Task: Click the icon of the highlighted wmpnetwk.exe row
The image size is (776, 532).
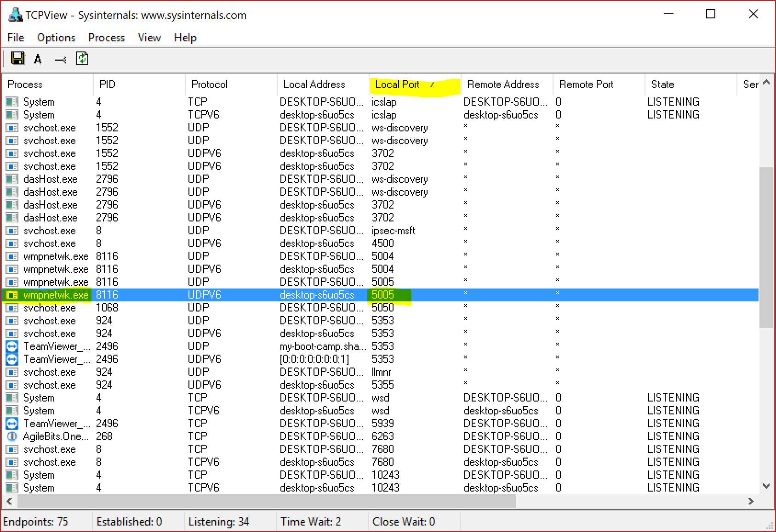Action: click(12, 295)
